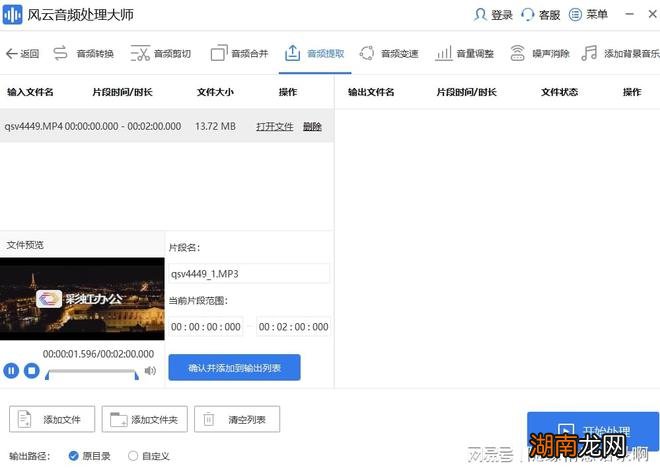Screen dimensions: 660x472
Task: Delete qsv4449.MP4 via 删除 link
Action: [312, 126]
